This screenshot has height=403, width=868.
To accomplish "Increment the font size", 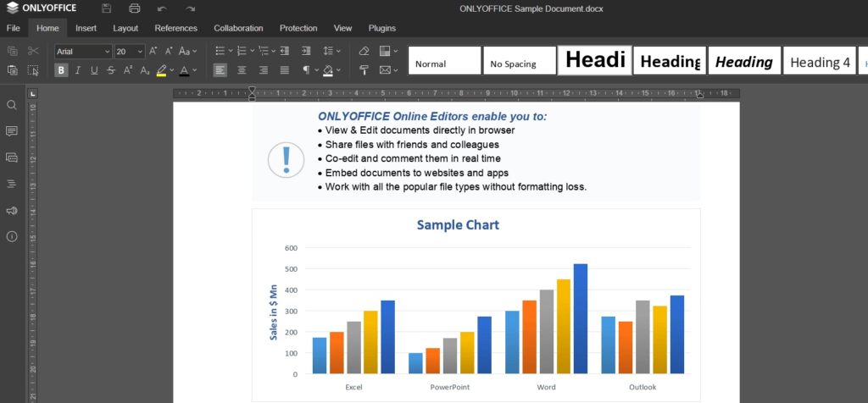I will click(x=153, y=51).
